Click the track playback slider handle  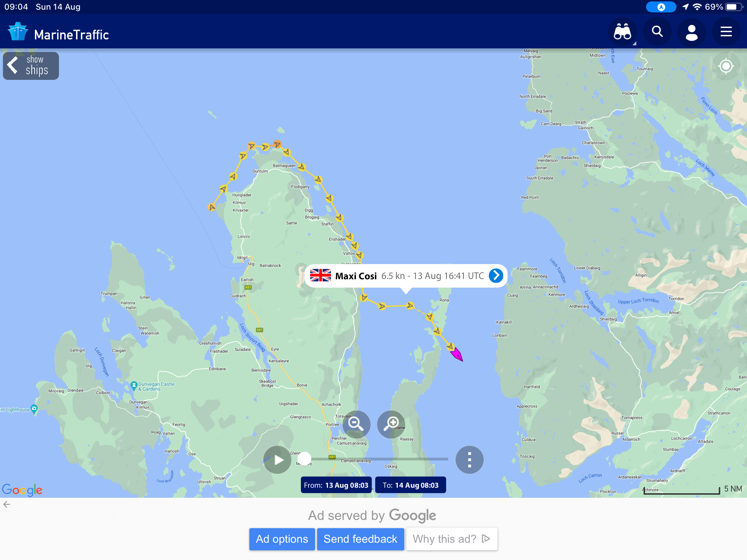(x=304, y=459)
